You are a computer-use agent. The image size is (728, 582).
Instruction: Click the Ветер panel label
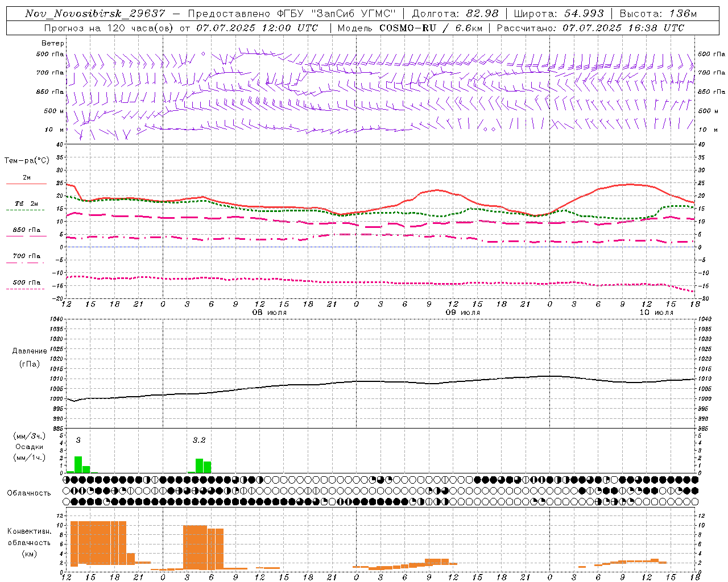click(53, 43)
